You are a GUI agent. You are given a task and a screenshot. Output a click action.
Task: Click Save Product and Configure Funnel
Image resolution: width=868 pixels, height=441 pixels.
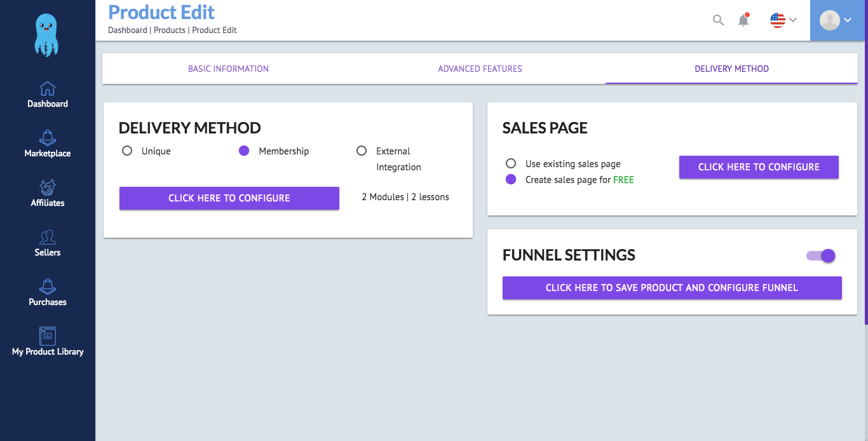pos(672,288)
